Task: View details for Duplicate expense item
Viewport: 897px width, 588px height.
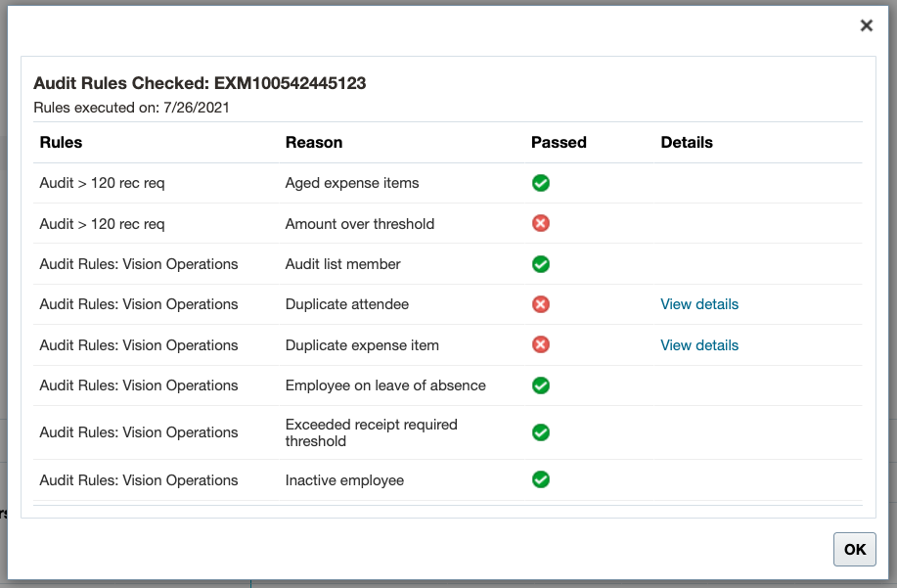Action: tap(699, 345)
